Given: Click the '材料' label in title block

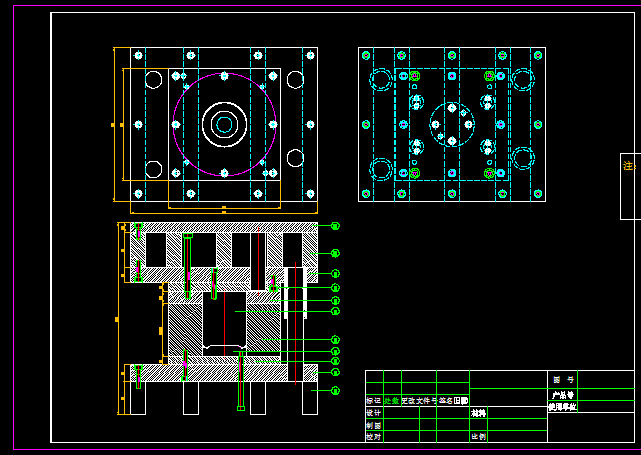Looking at the screenshot, I should click(x=478, y=413).
